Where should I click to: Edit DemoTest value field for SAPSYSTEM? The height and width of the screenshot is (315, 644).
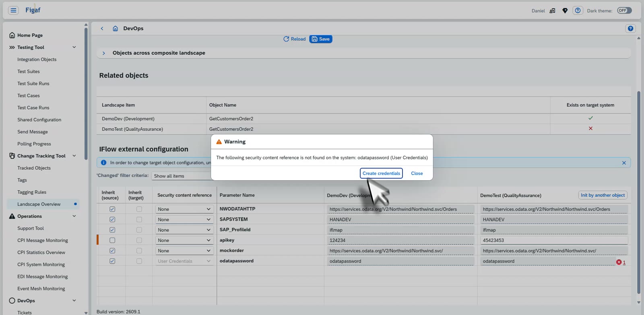pyautogui.click(x=554, y=220)
